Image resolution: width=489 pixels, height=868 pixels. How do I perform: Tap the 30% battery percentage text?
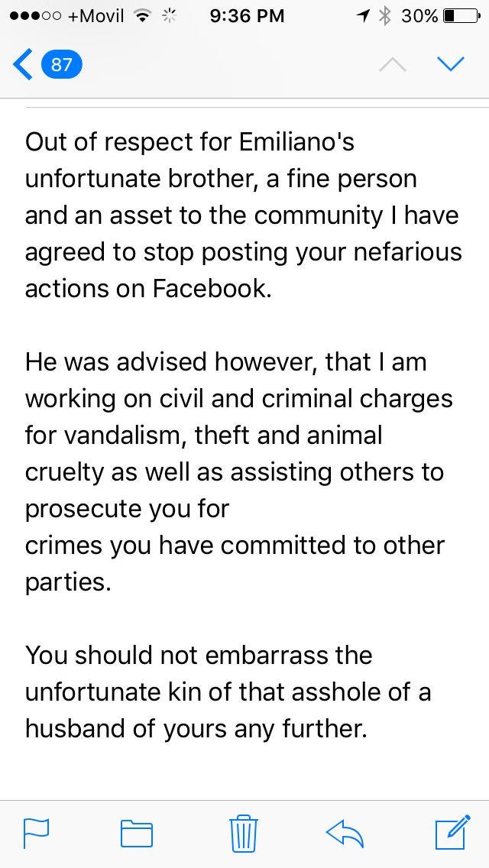(x=419, y=16)
